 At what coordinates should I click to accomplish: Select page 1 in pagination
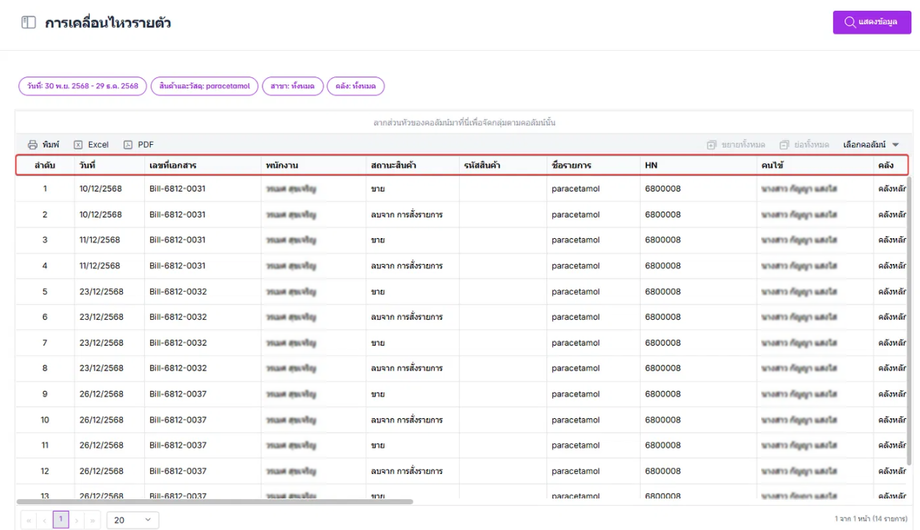coord(61,519)
